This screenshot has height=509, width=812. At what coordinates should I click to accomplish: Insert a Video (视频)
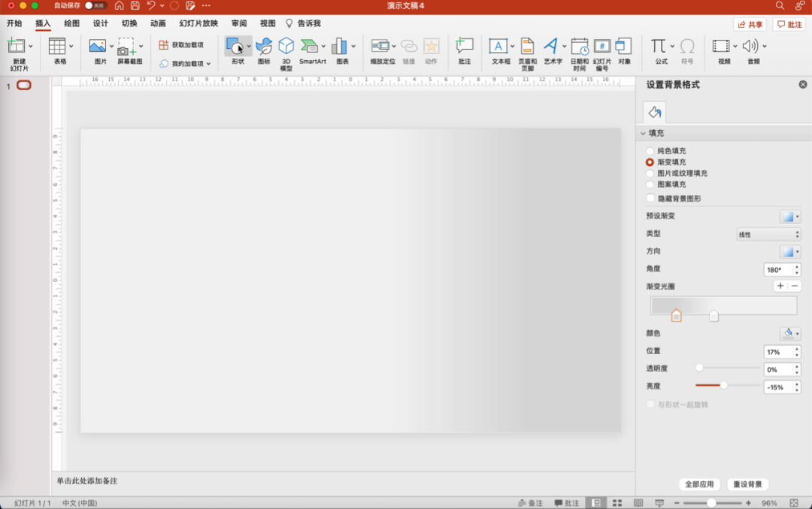click(721, 46)
